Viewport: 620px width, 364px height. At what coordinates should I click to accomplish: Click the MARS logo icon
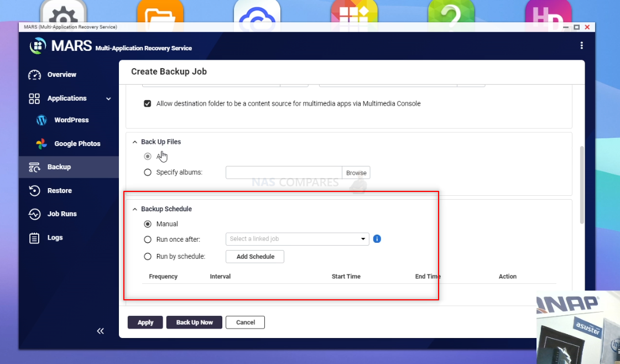point(38,46)
